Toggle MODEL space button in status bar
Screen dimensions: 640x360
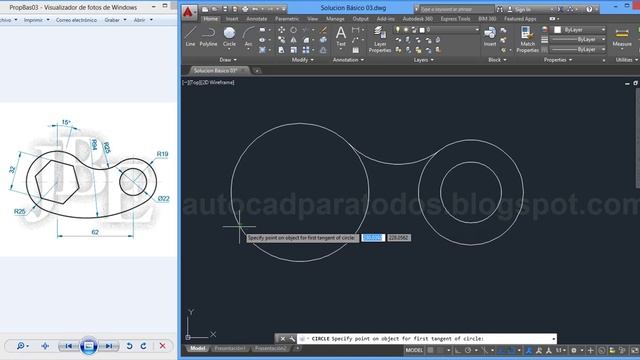coord(414,350)
